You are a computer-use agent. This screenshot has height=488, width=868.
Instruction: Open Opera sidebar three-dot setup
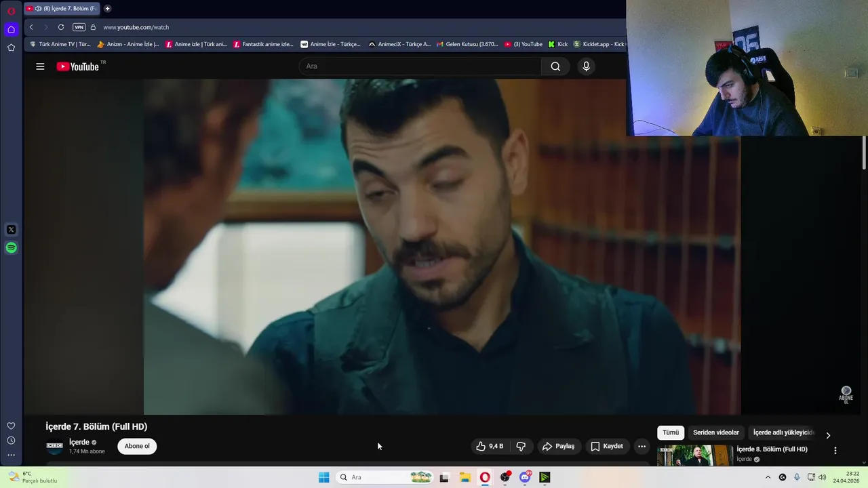point(11,455)
